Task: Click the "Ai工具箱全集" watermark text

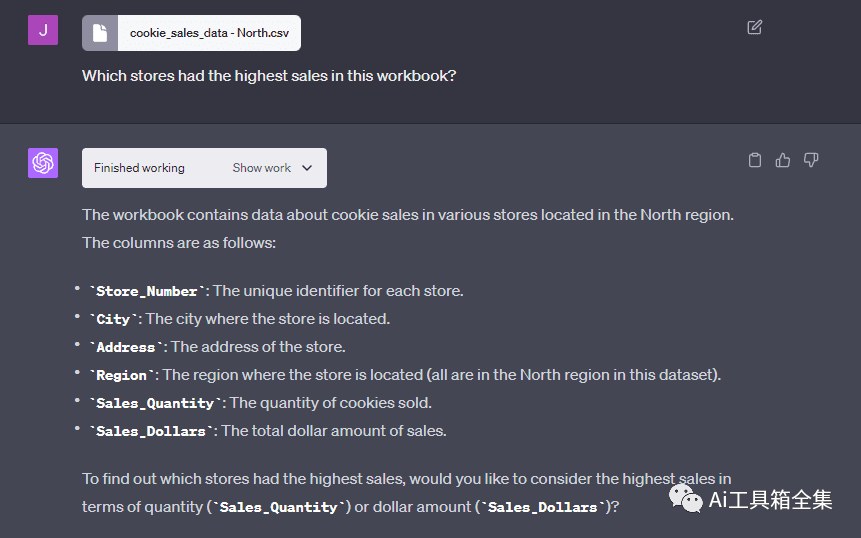Action: click(770, 500)
